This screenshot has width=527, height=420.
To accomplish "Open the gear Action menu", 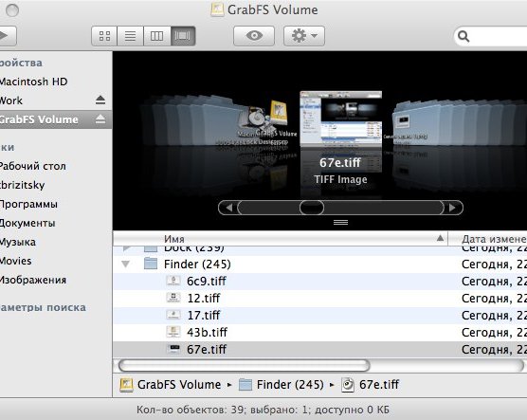I will 304,36.
